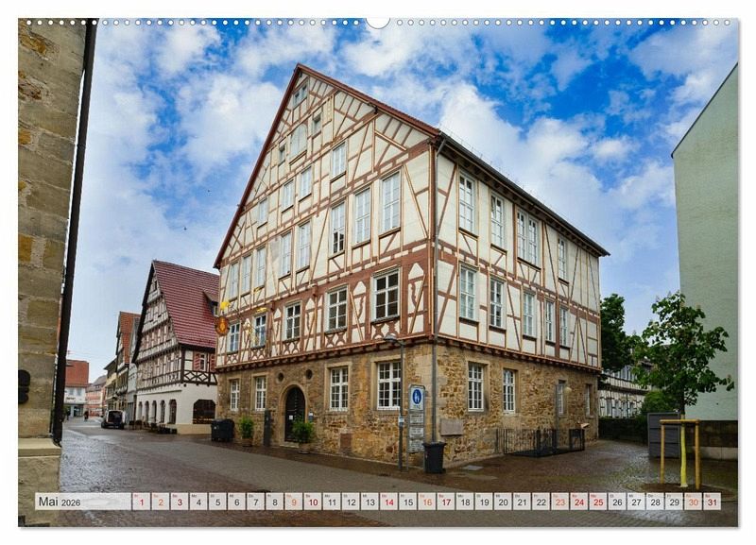Click the "Mai 2026" month label
The width and height of the screenshot is (756, 545).
60,502
